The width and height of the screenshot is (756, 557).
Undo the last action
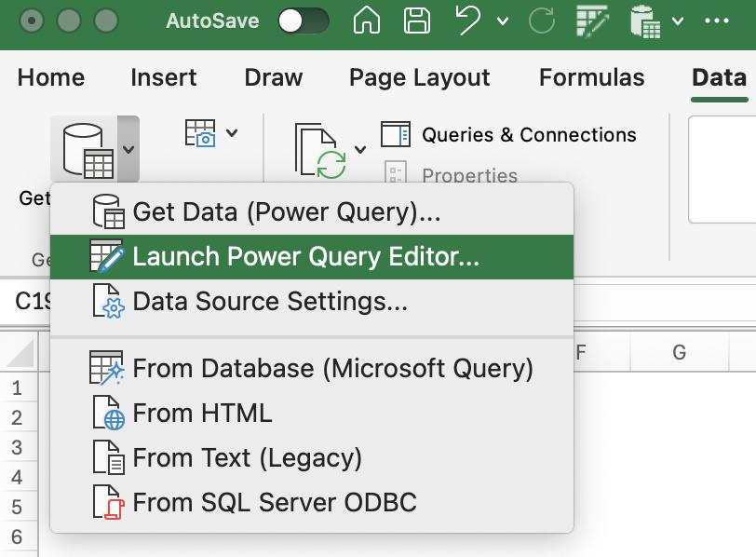tap(467, 20)
